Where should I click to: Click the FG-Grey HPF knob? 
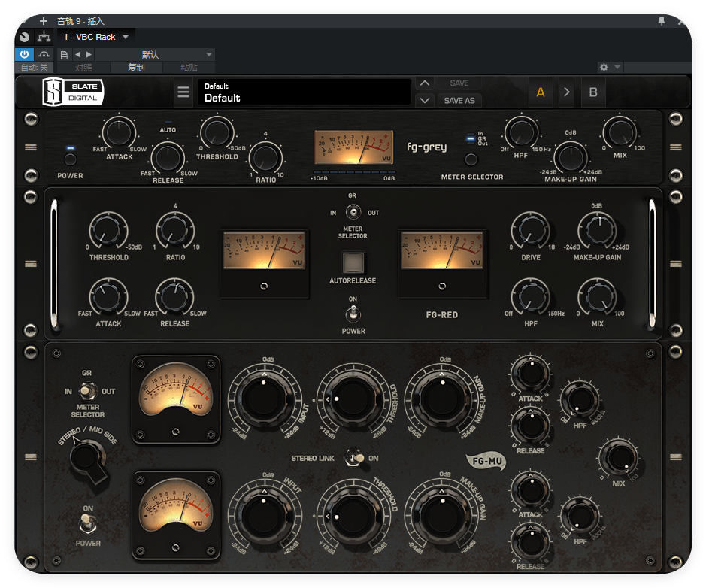point(521,133)
